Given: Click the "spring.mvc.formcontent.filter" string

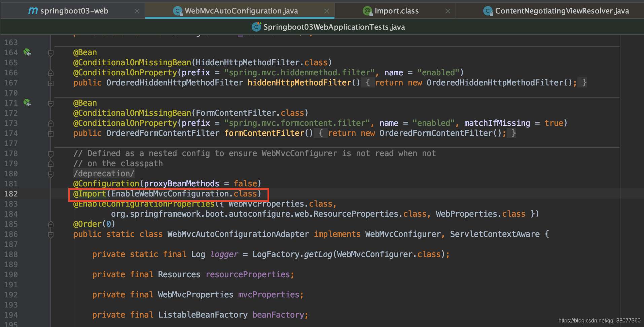Looking at the screenshot, I should coord(297,123).
